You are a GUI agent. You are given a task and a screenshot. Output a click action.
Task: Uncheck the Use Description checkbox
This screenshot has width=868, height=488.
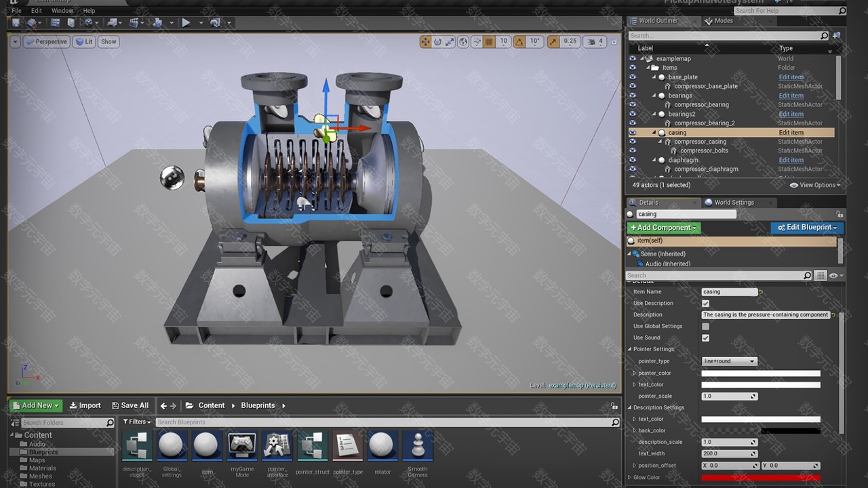[705, 304]
